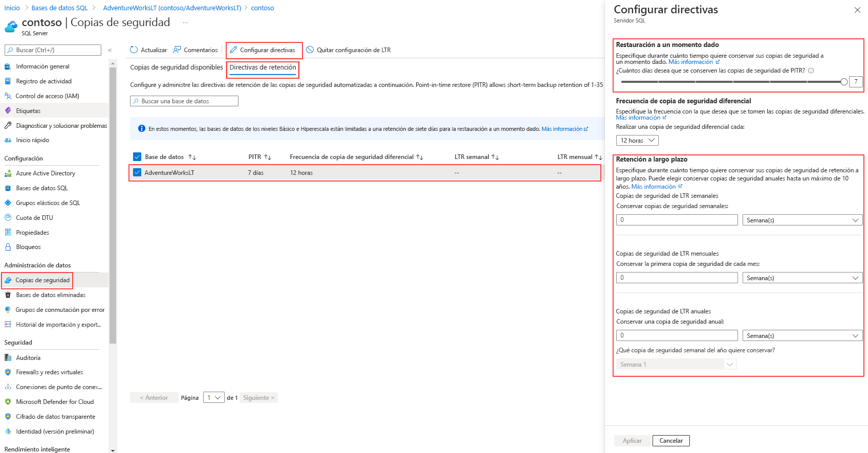Click the PITR retention days slider handle
This screenshot has width=868, height=453.
[x=844, y=82]
